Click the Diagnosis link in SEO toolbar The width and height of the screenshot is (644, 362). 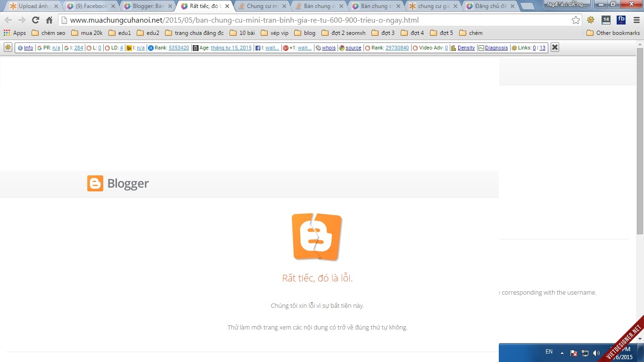tap(496, 48)
